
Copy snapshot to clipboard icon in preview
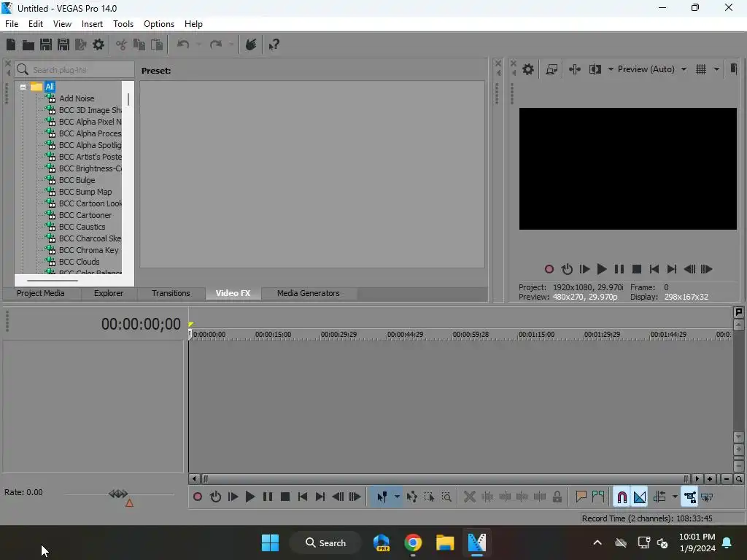(734, 69)
